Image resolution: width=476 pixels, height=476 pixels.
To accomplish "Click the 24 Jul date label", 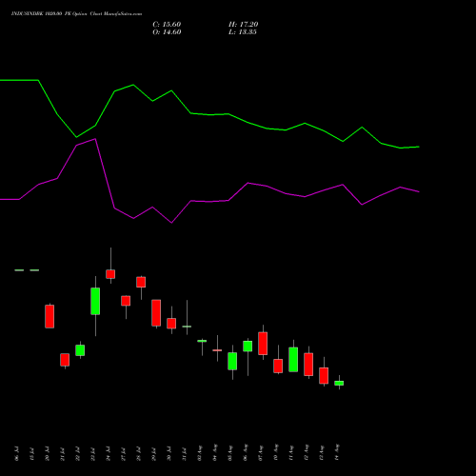I will (x=109, y=453).
